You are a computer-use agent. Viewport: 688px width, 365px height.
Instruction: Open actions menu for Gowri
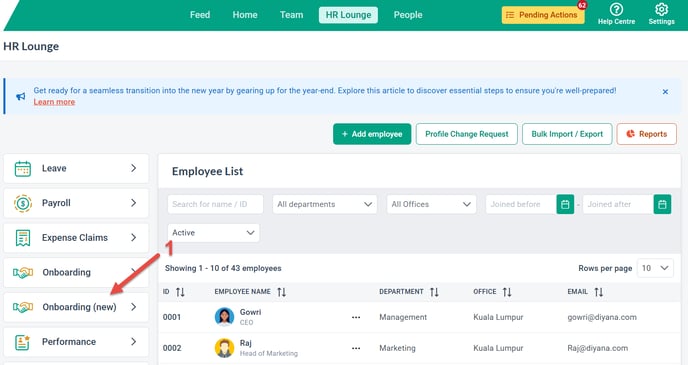pyautogui.click(x=356, y=317)
